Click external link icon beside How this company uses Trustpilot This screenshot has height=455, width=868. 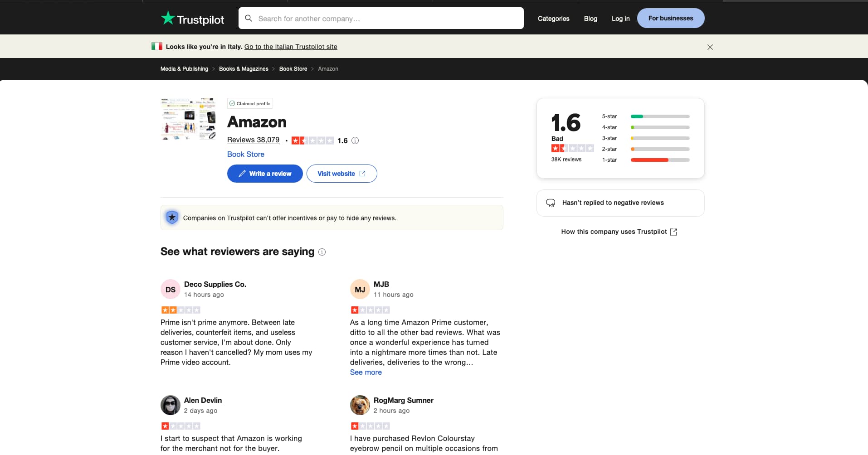click(673, 232)
